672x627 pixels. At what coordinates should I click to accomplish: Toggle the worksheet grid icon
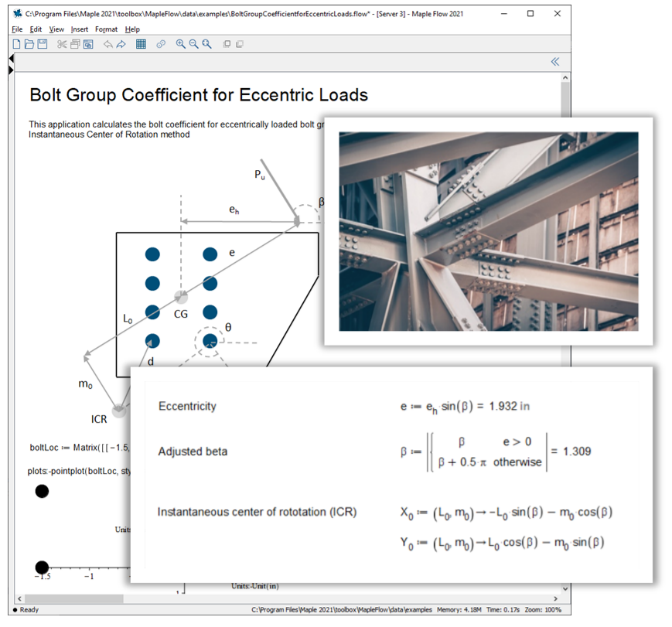[141, 44]
